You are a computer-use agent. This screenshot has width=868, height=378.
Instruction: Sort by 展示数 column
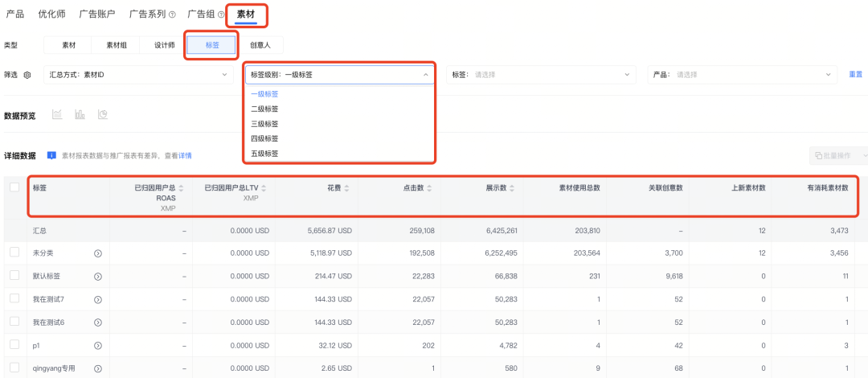tap(512, 188)
